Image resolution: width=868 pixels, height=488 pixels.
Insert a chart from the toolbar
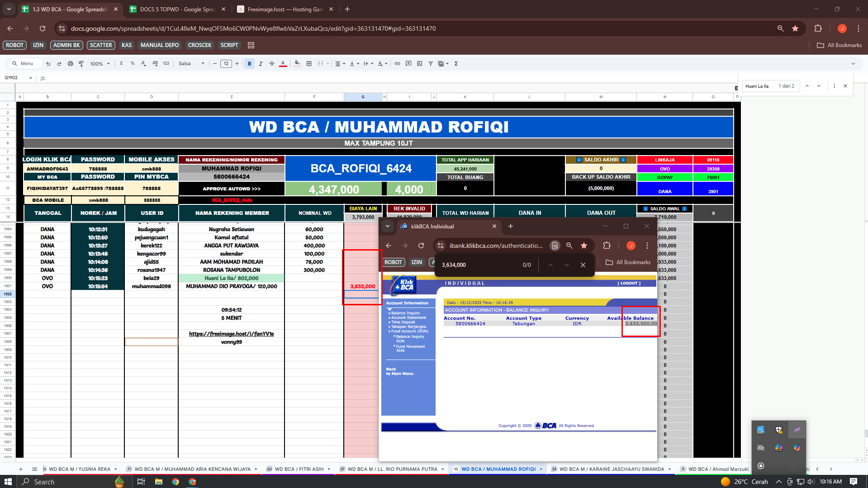[419, 64]
